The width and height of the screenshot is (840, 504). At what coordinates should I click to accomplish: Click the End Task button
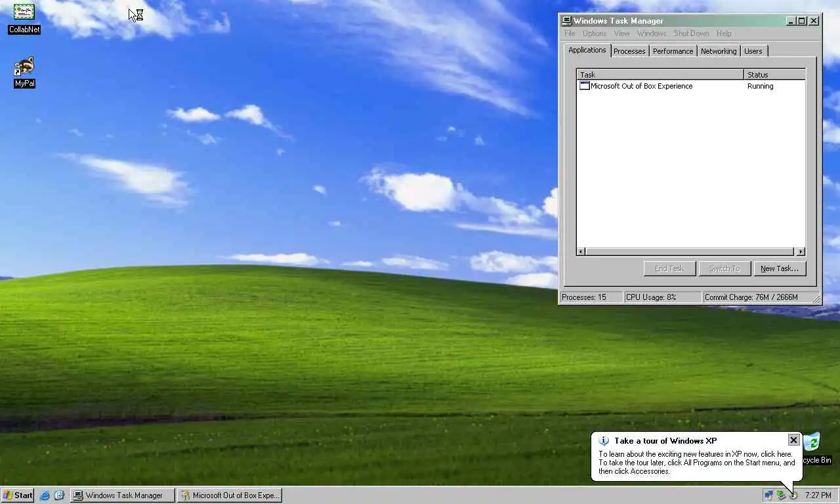(669, 268)
